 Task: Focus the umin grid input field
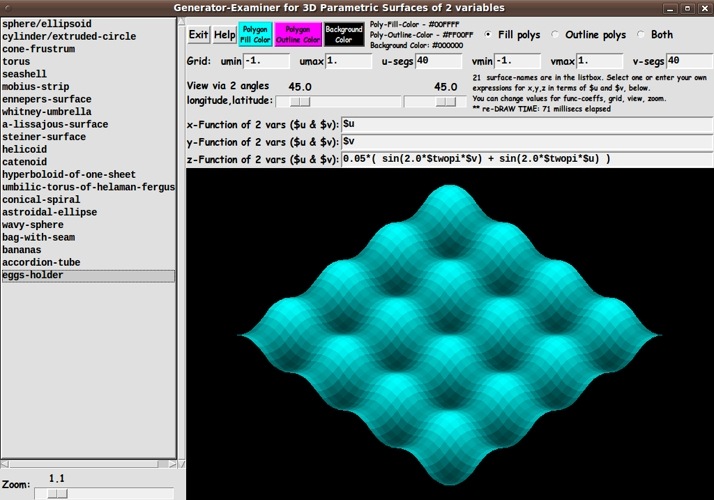pos(266,61)
